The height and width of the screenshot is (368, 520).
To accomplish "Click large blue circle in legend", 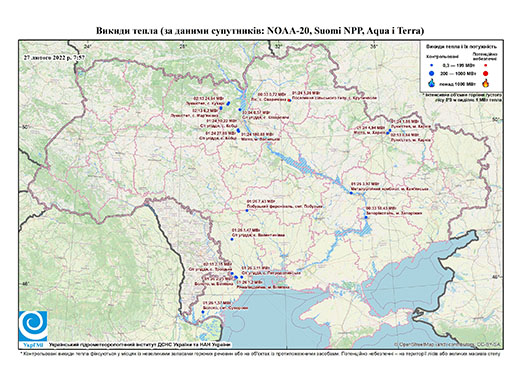I will coord(431,73).
